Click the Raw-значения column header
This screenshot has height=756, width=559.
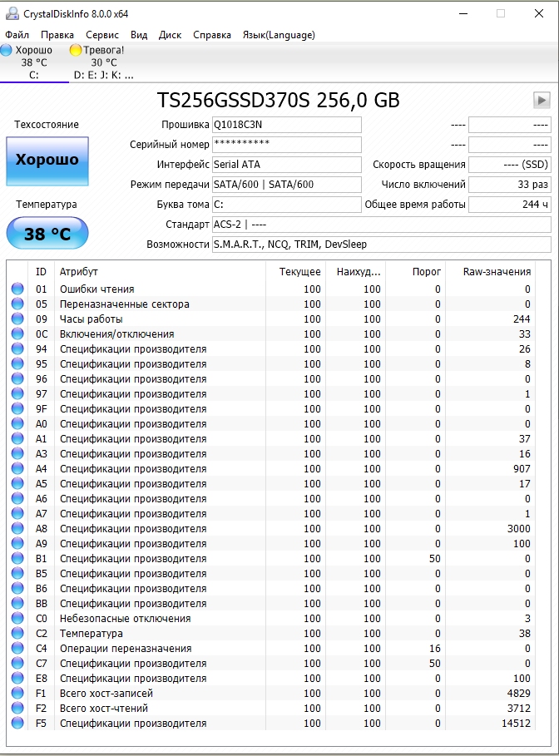point(491,272)
